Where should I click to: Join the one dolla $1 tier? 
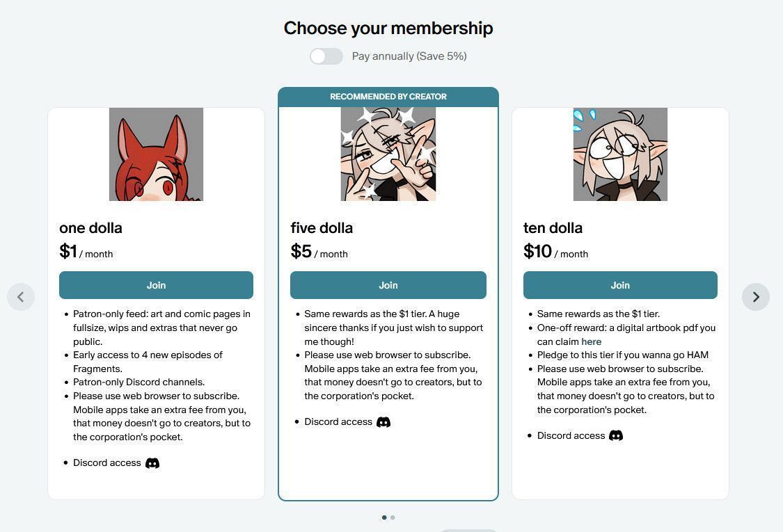[156, 285]
